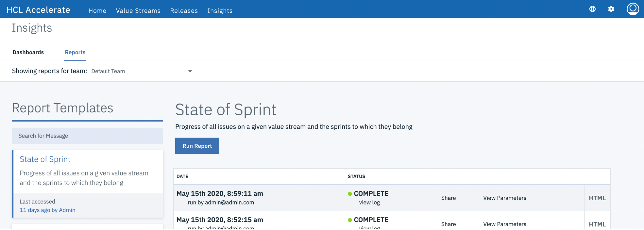Open the help lifebuoy icon
The height and width of the screenshot is (230, 644).
[x=592, y=9]
